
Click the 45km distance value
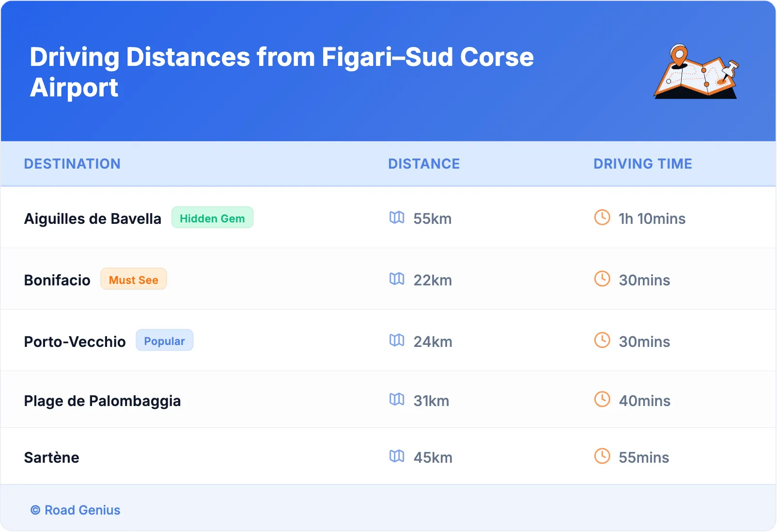click(433, 457)
